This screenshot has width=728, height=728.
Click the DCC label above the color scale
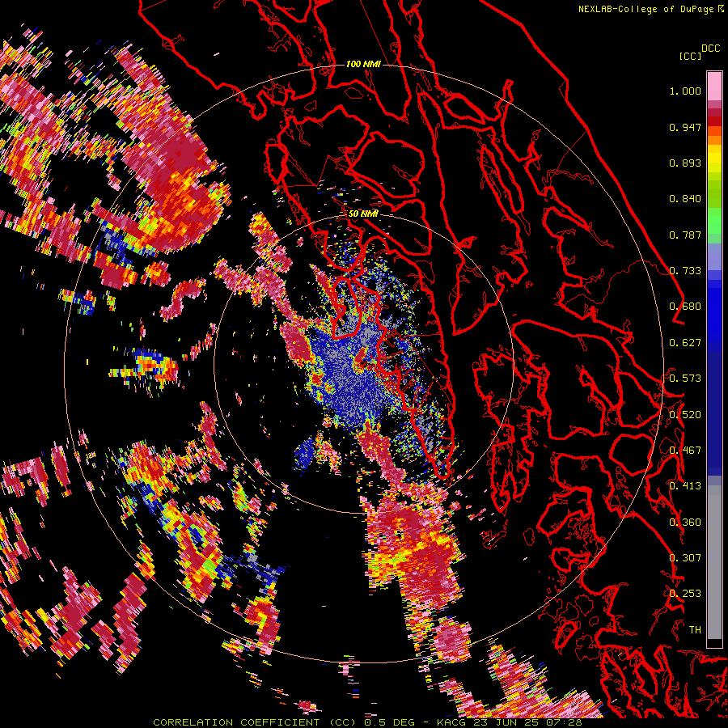710,49
